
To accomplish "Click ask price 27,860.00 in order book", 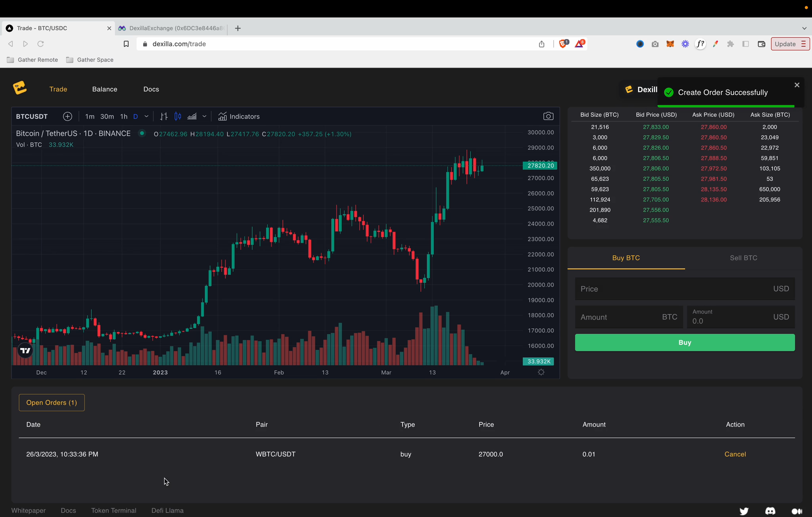I will coord(714,127).
